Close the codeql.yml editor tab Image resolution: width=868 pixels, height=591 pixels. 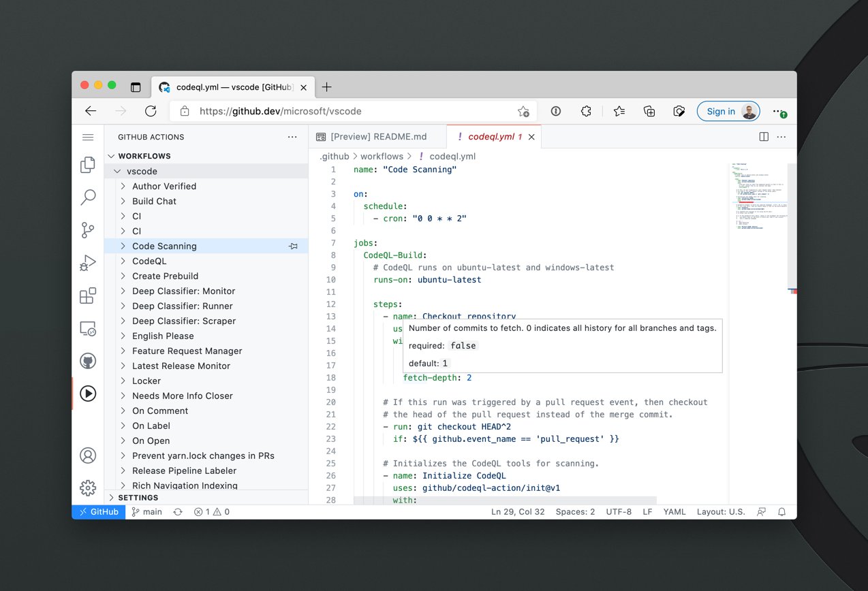click(531, 137)
